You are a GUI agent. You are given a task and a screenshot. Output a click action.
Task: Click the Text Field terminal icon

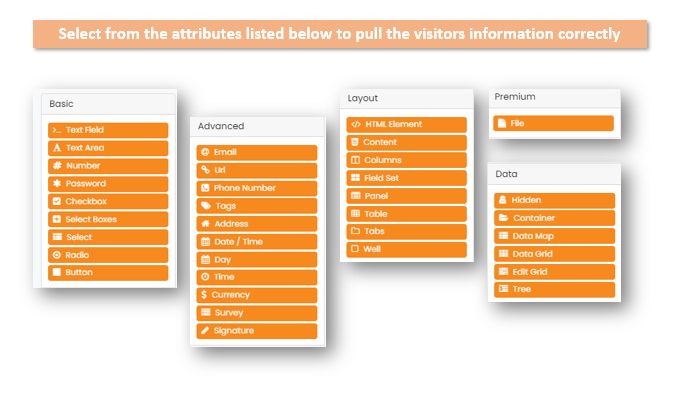(x=57, y=130)
